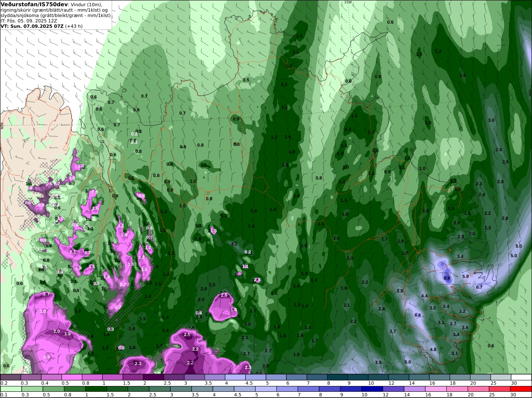Click the '15W' longitude label

[347, 2]
